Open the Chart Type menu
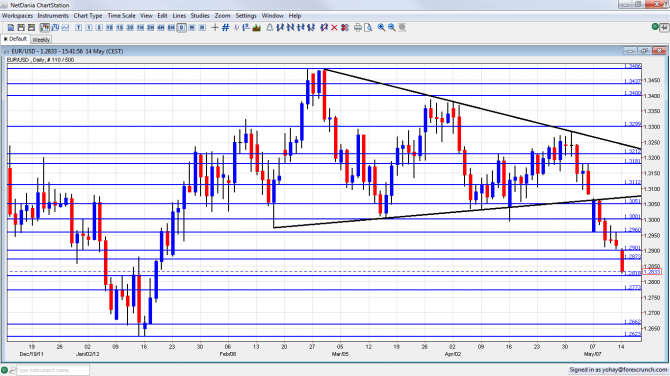Image resolution: width=670 pixels, height=376 pixels. click(x=88, y=16)
